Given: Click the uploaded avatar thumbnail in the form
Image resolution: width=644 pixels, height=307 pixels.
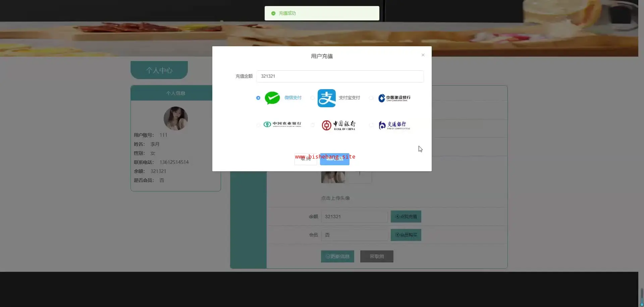Looking at the screenshot, I should tap(333, 177).
